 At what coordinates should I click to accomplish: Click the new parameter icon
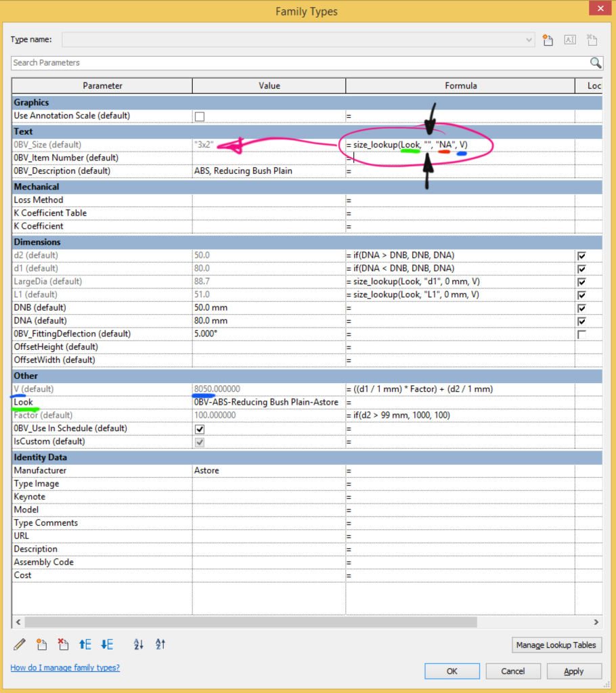[x=41, y=644]
